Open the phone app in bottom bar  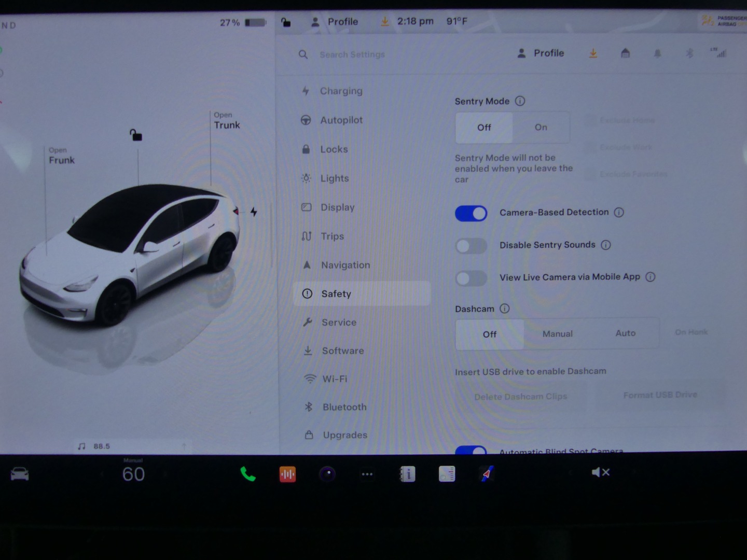point(248,474)
